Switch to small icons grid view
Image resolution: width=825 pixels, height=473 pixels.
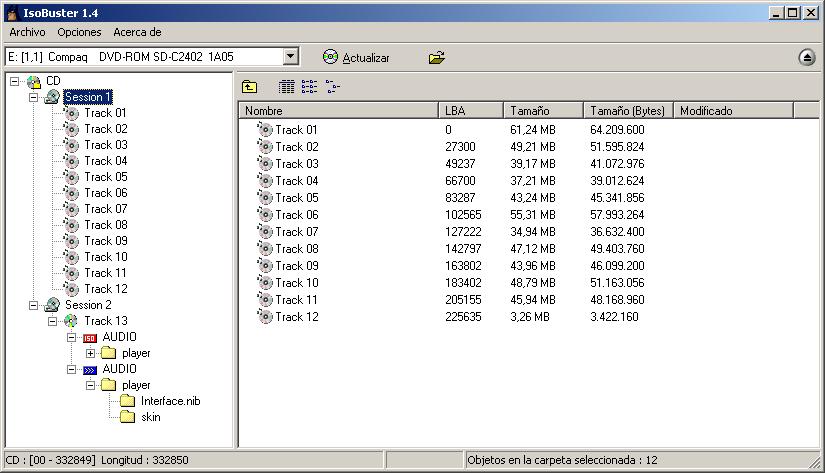287,88
